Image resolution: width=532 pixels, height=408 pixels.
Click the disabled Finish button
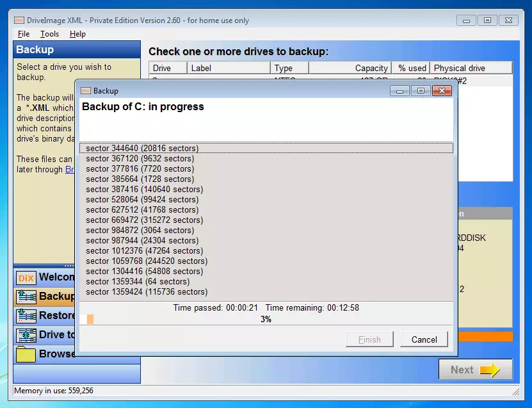(x=369, y=339)
